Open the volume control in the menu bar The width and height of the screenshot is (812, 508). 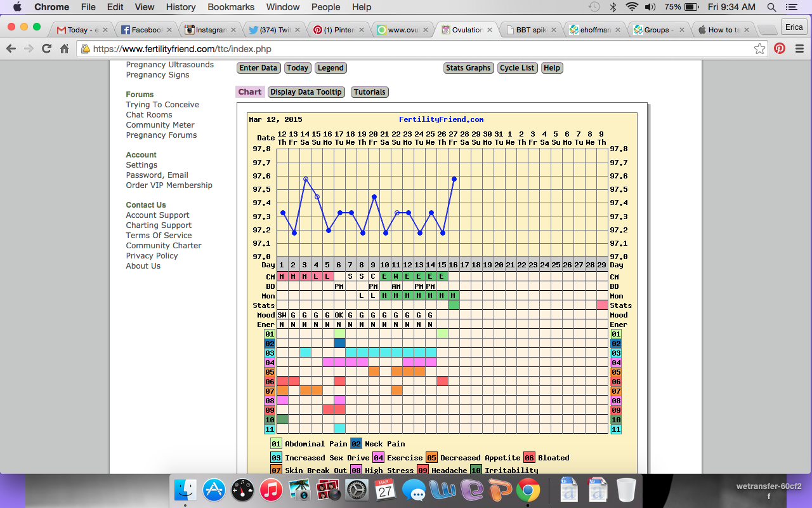pyautogui.click(x=651, y=7)
